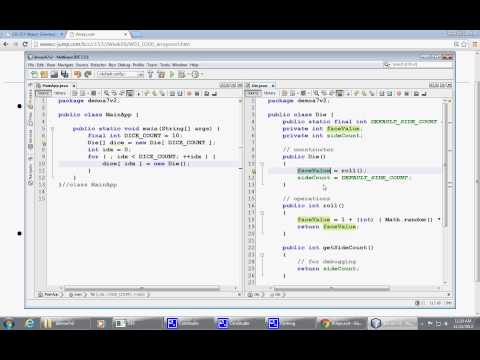Screen dimensions: 480x360
Task: Open the File menu in NetBeans
Action: [31, 65]
